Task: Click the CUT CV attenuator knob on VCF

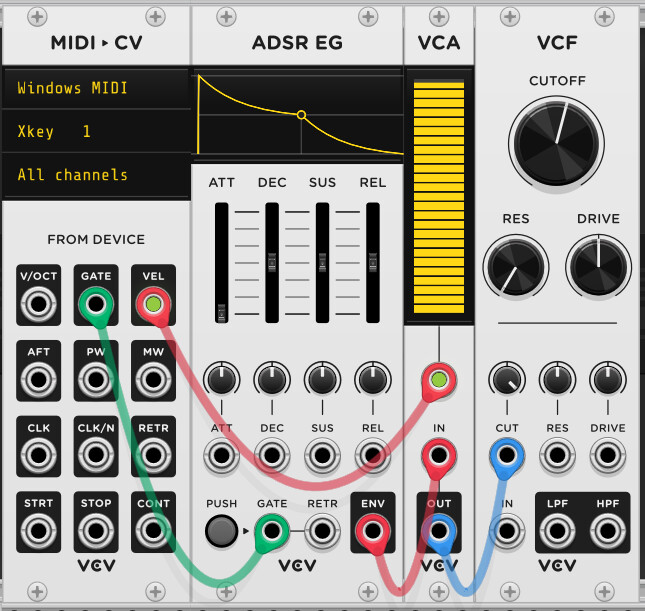Action: [507, 380]
